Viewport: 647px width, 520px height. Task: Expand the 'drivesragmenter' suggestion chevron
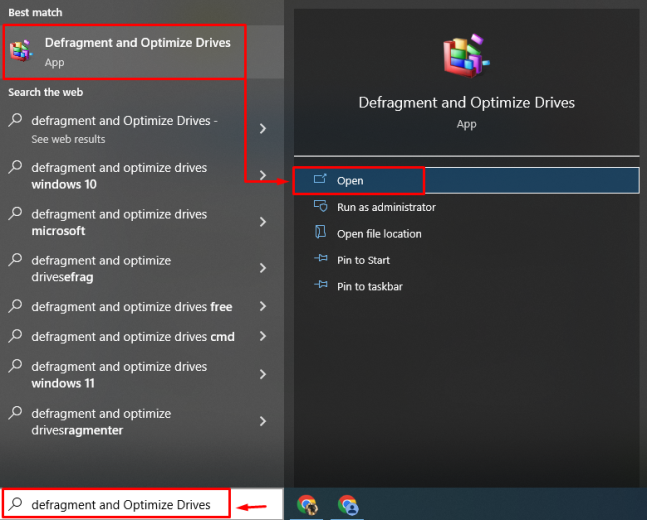(x=263, y=421)
